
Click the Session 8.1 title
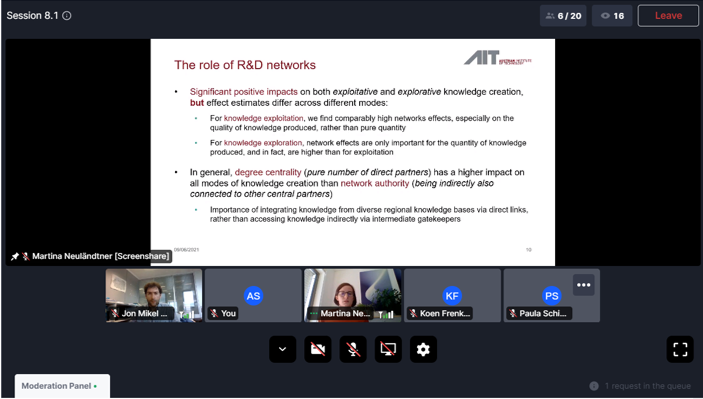point(32,16)
